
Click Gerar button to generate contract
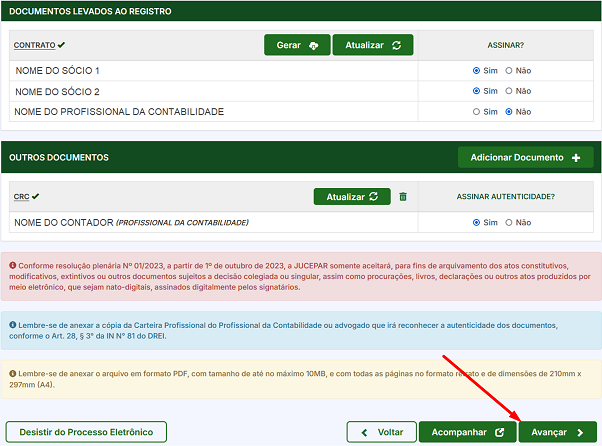pyautogui.click(x=296, y=45)
